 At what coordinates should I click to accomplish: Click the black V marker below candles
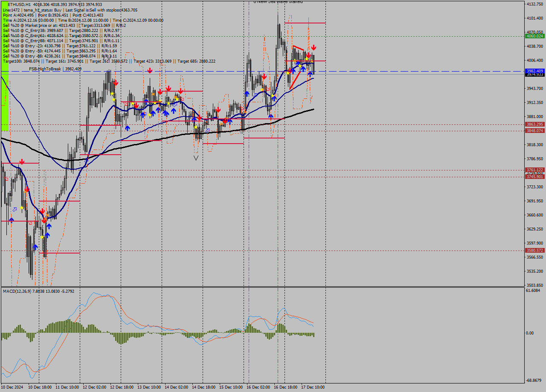point(196,158)
